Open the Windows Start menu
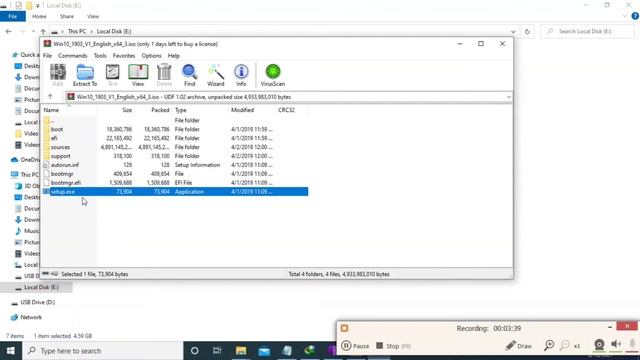Image resolution: width=640 pixels, height=360 pixels. click(11, 351)
